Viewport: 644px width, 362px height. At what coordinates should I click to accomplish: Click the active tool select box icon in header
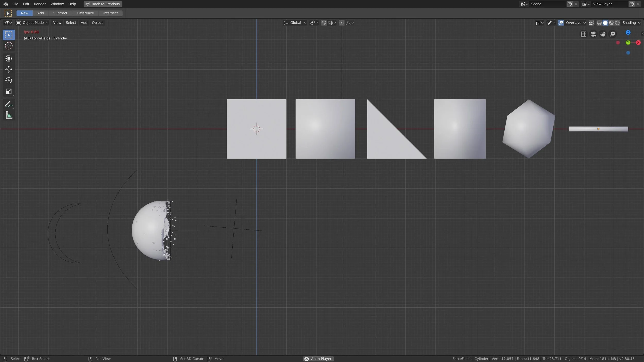(x=8, y=13)
